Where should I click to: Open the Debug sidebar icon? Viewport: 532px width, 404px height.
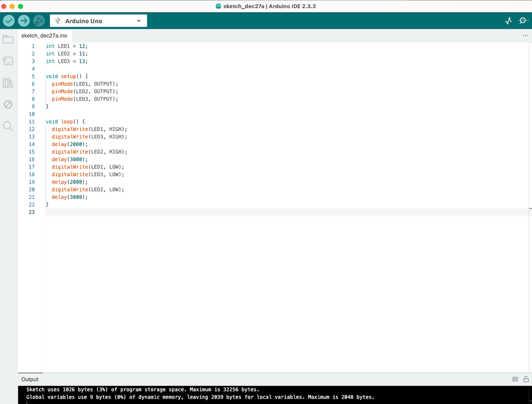click(x=8, y=104)
